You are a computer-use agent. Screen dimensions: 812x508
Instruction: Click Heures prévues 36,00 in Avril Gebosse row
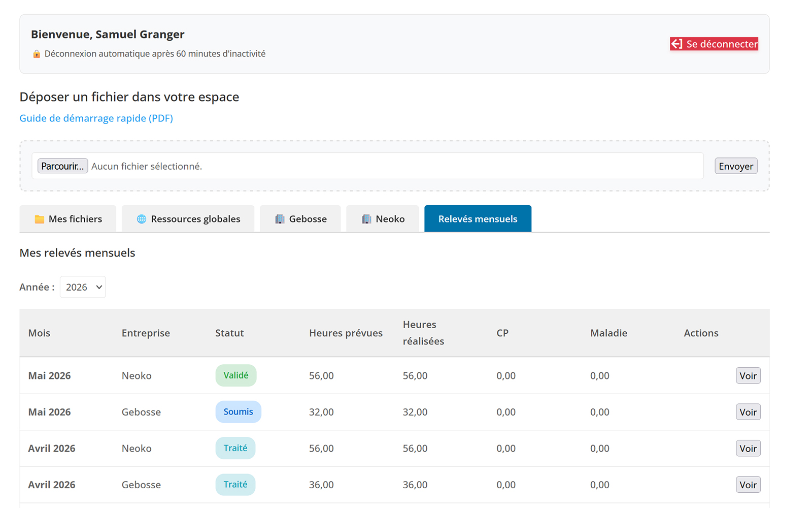click(x=321, y=485)
